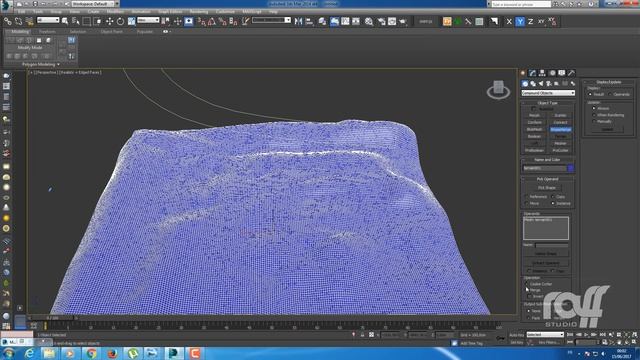Viewport: 640px width, 360px height.
Task: Constrain to Y axis
Action: (520, 22)
